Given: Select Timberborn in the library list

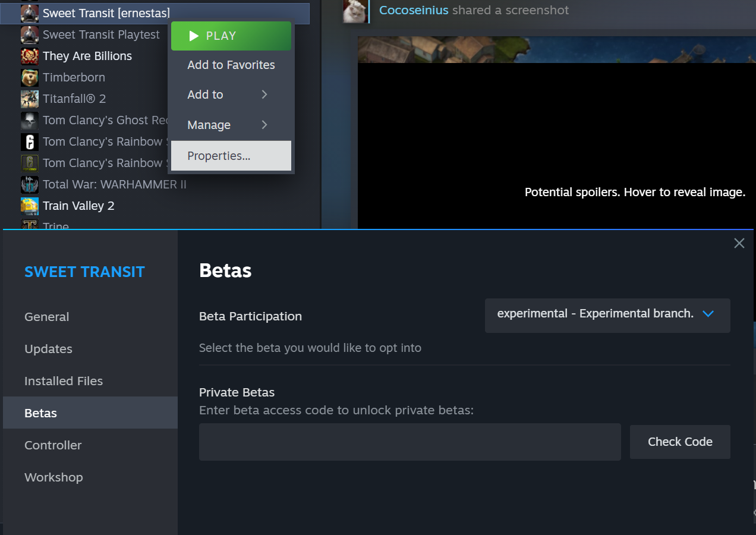Looking at the screenshot, I should tap(74, 77).
